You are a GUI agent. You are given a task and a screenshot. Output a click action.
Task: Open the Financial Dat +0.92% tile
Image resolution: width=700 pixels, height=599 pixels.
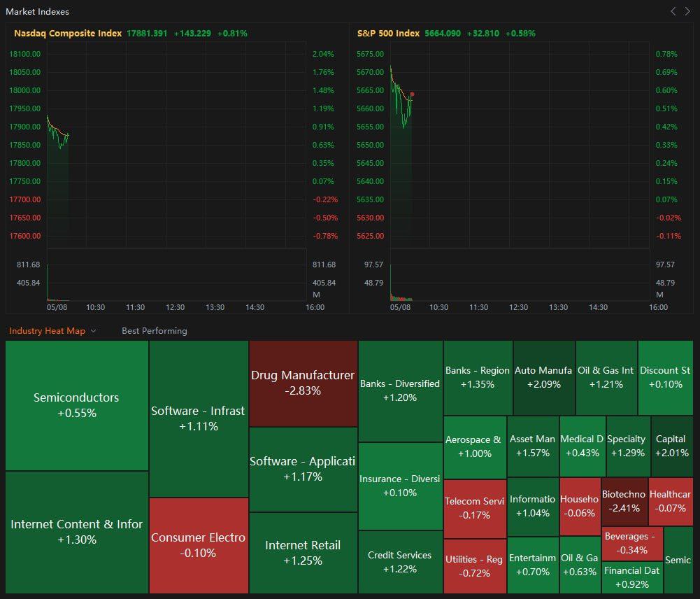coord(631,577)
